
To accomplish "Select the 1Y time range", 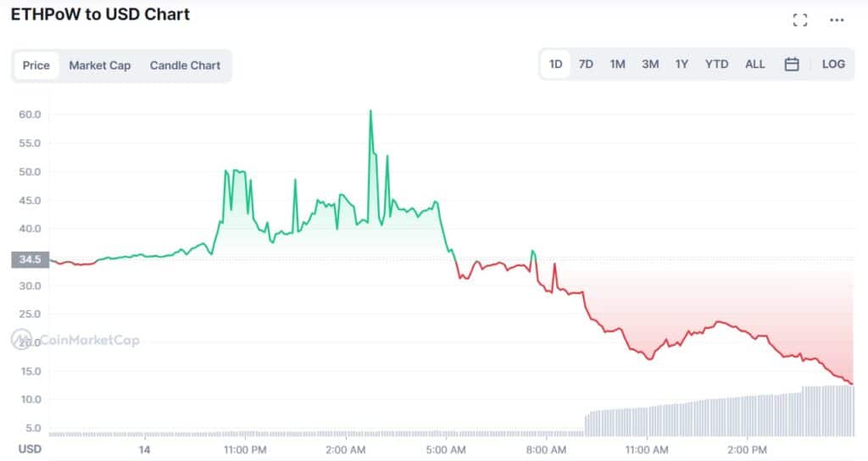I will coord(682,64).
